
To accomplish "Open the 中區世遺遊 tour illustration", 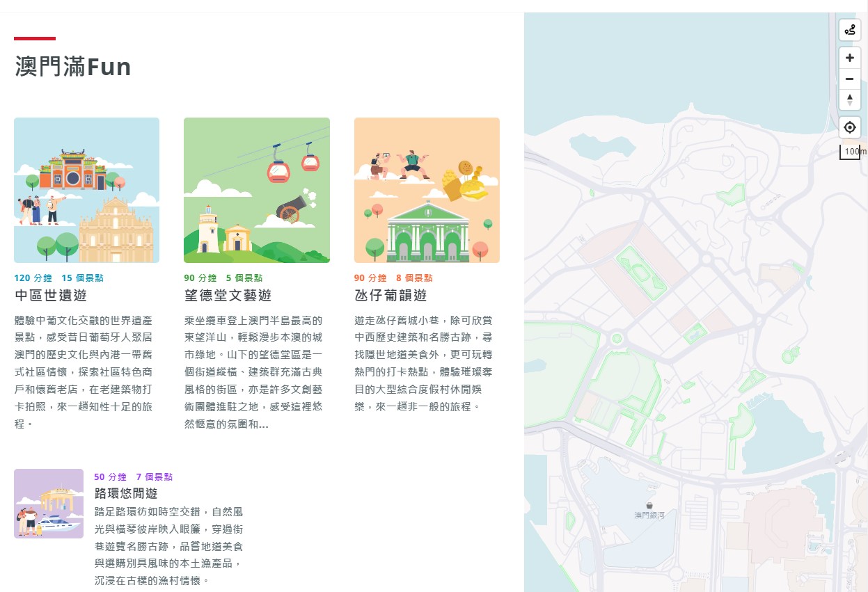I will pyautogui.click(x=86, y=190).
